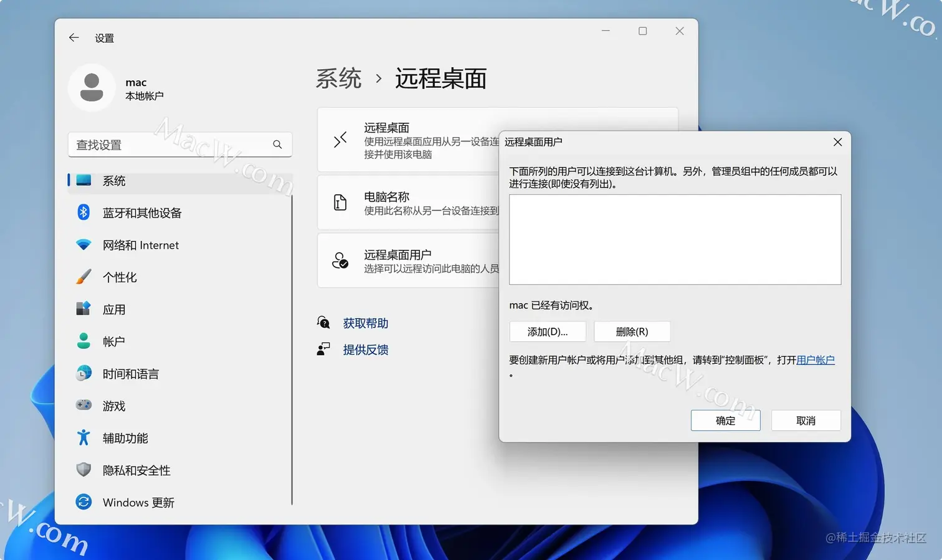Viewport: 942px width, 560px height.
Task: Go back with the arrow in Settings window
Action: pyautogui.click(x=74, y=38)
